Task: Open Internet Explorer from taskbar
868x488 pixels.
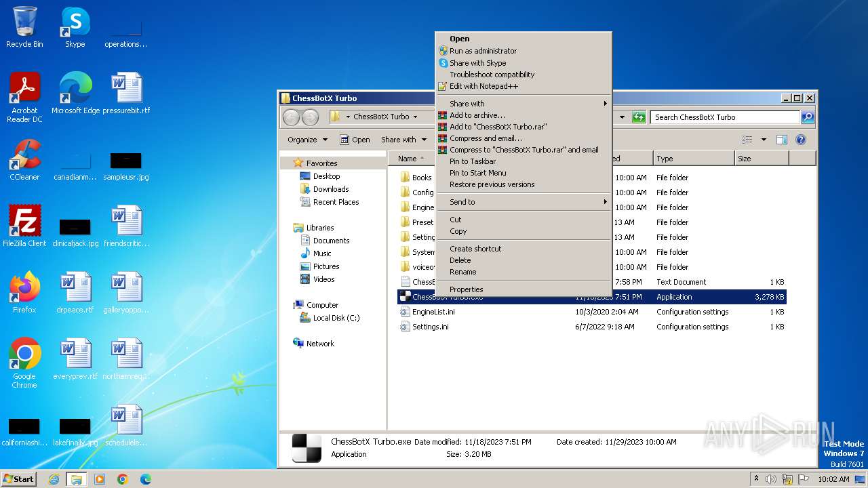Action: [54, 479]
